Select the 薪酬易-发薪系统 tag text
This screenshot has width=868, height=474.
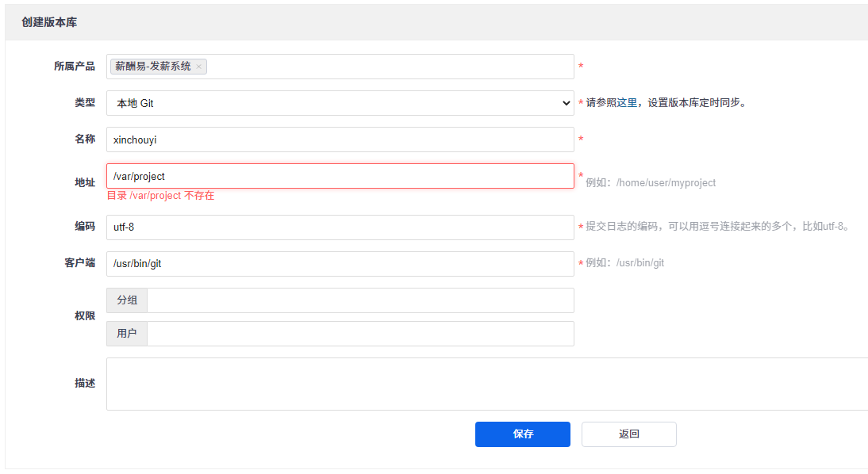153,67
